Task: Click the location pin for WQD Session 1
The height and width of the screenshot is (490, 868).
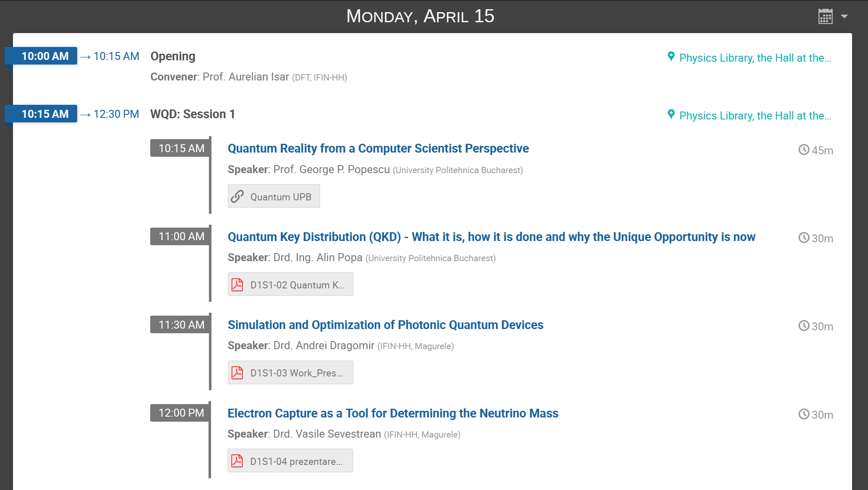Action: pos(671,114)
